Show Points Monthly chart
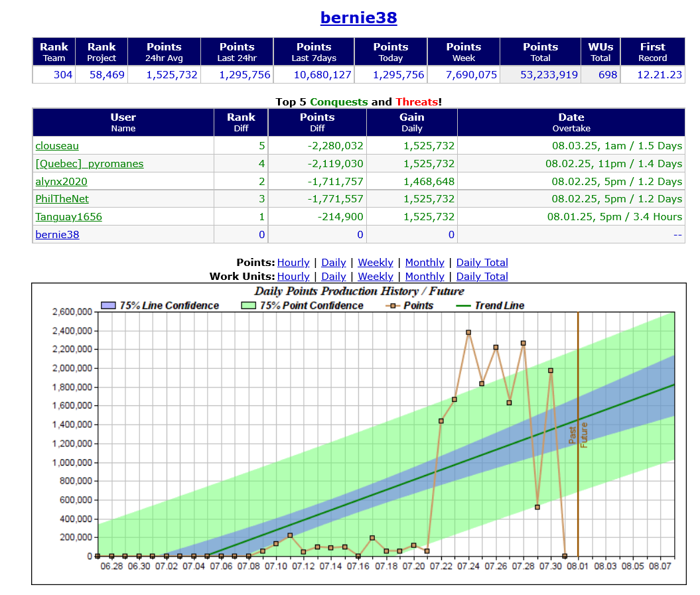The height and width of the screenshot is (595, 700). pos(425,263)
